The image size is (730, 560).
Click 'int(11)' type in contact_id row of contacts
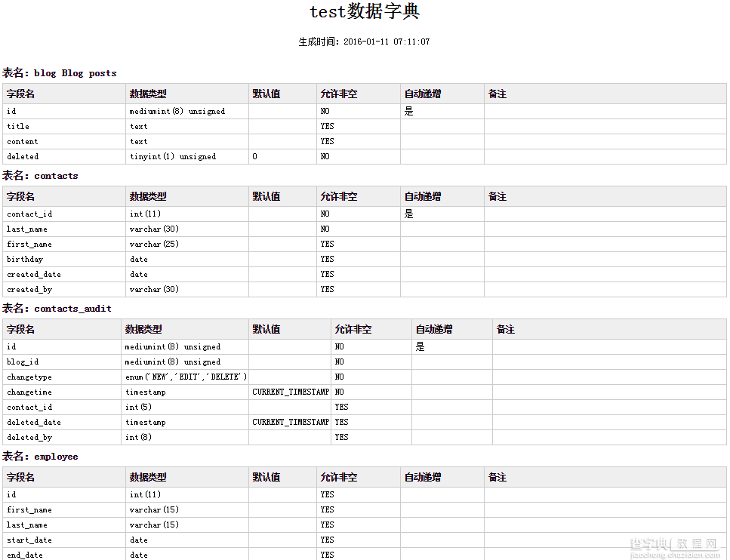click(187, 214)
